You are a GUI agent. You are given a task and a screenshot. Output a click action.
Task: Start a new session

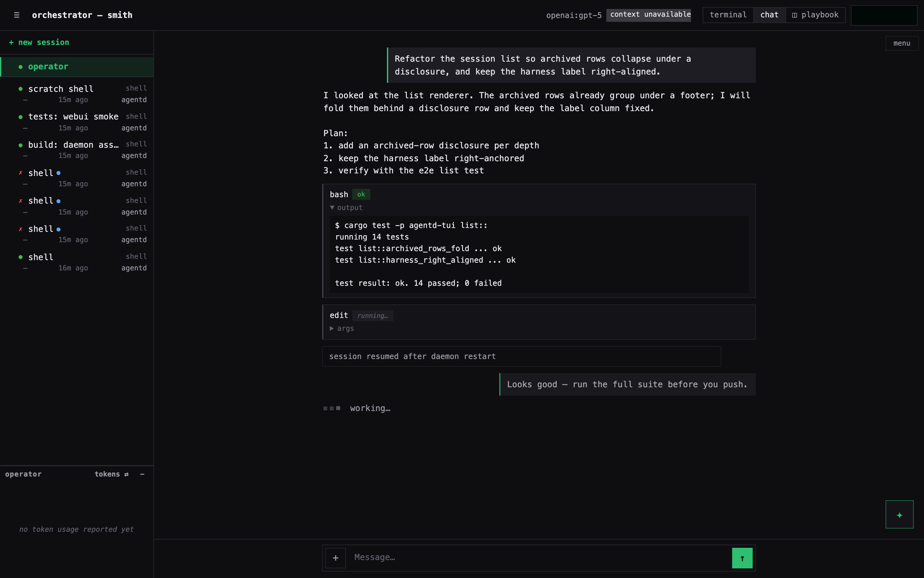39,42
